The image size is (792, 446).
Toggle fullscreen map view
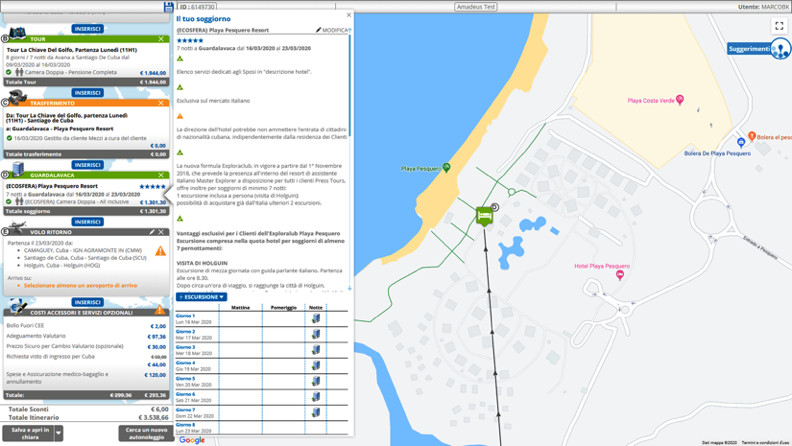[779, 26]
